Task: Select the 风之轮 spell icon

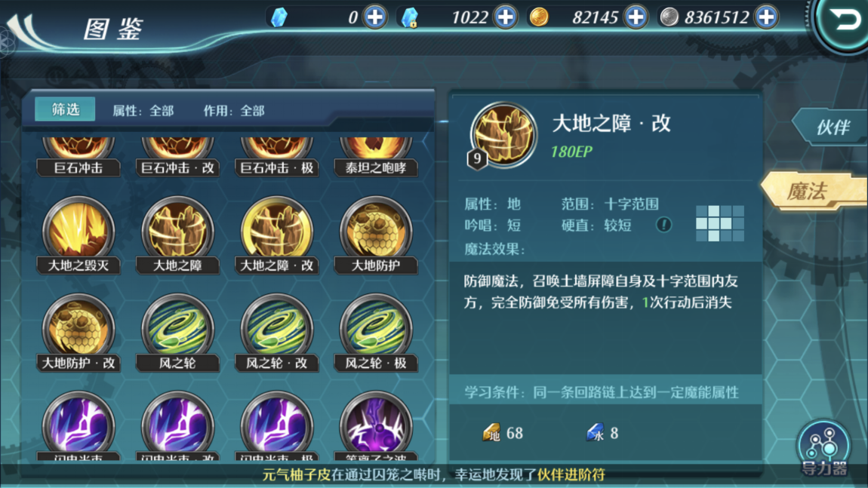Action: [x=177, y=333]
